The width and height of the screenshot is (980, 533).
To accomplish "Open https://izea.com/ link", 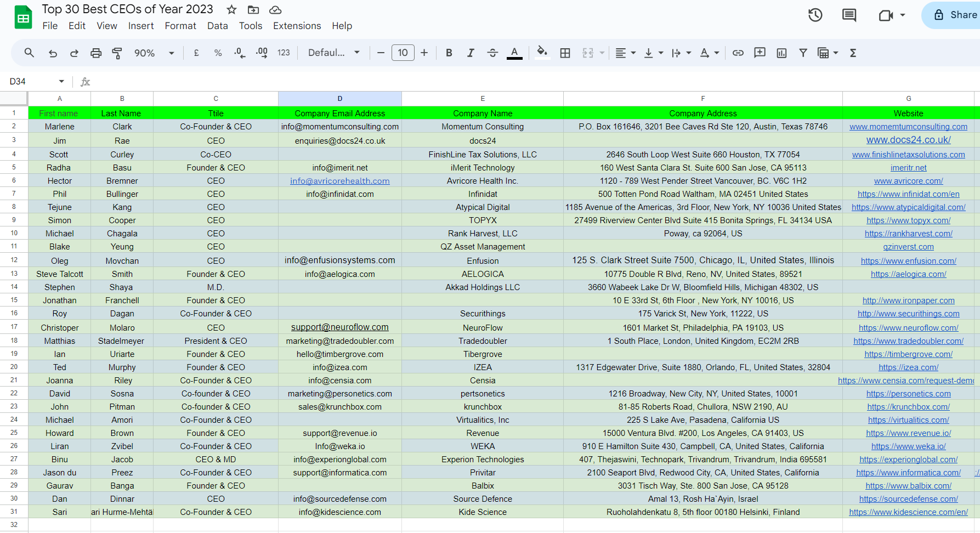I will (x=908, y=367).
